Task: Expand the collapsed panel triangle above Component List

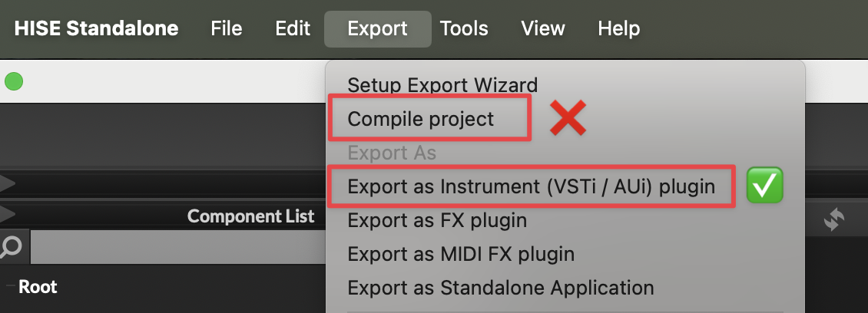Action: pyautogui.click(x=8, y=183)
